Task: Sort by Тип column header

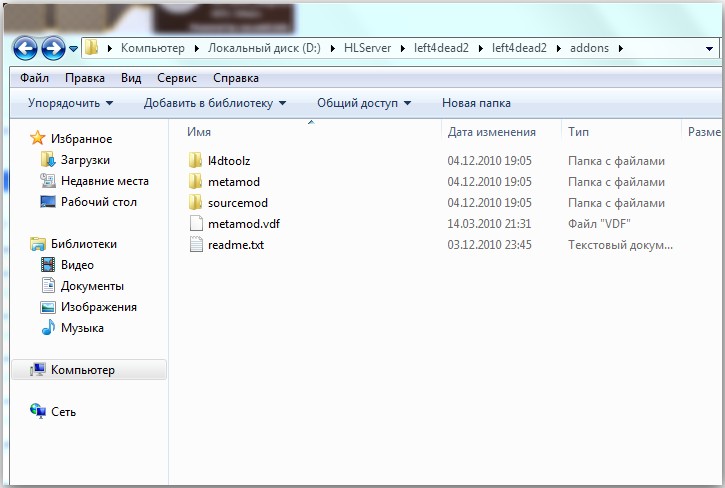Action: click(x=578, y=132)
